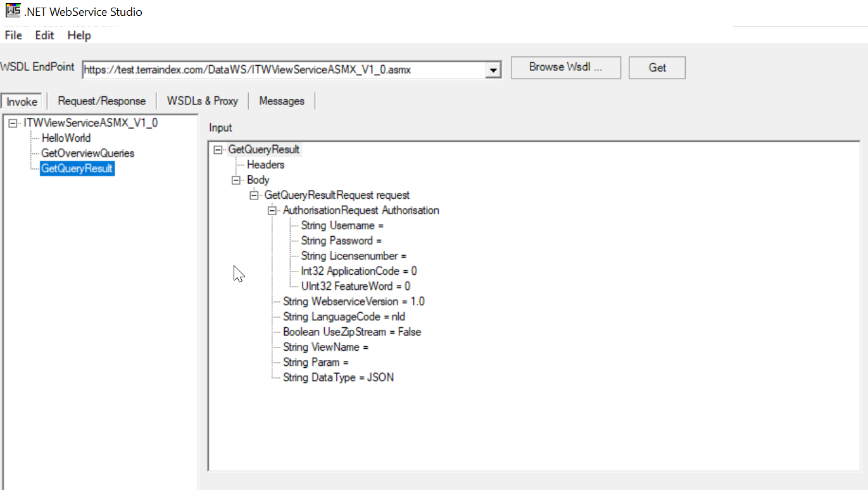
Task: Open the WSDL EndPoint dropdown arrow
Action: pos(493,70)
